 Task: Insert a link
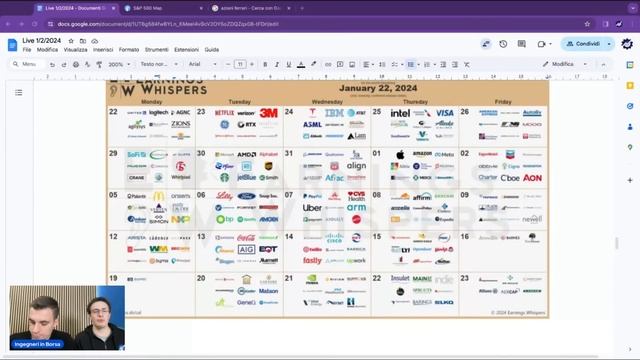coord(328,64)
